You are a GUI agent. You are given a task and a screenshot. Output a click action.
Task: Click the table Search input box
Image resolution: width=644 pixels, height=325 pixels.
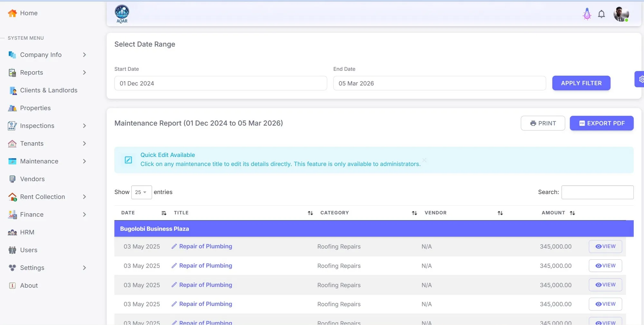[597, 192]
